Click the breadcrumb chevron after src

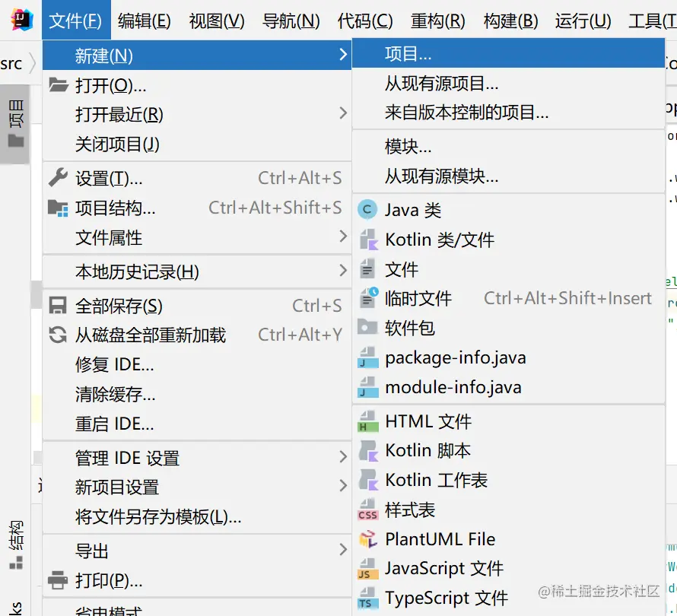pyautogui.click(x=33, y=63)
